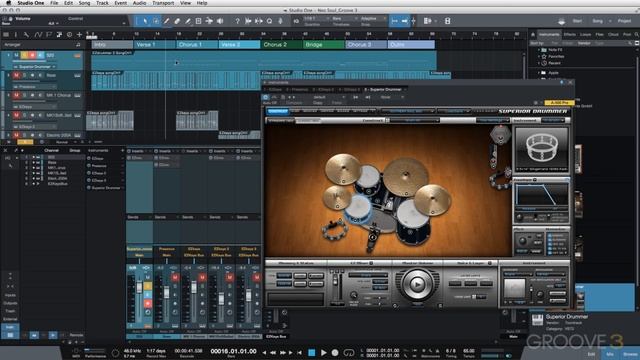Screen dimensions: 640x360
Task: Expand the MK 1 Chorus track
Action: click(x=8, y=95)
